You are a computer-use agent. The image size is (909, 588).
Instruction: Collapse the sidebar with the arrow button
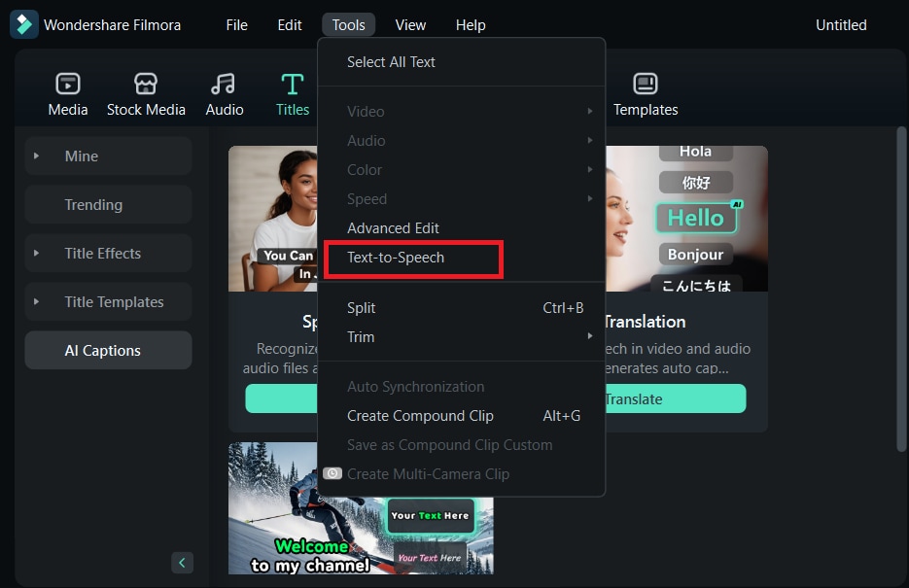coord(182,563)
